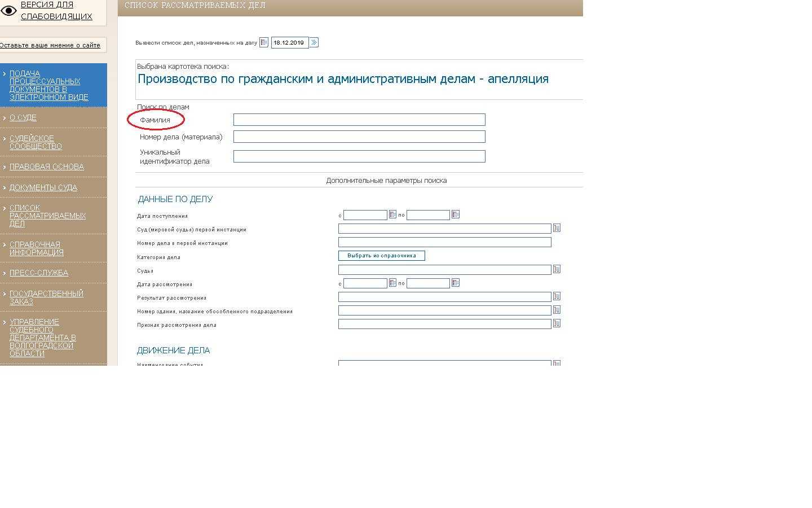Click the Категория дела label
This screenshot has height=508, width=812.
pyautogui.click(x=158, y=257)
